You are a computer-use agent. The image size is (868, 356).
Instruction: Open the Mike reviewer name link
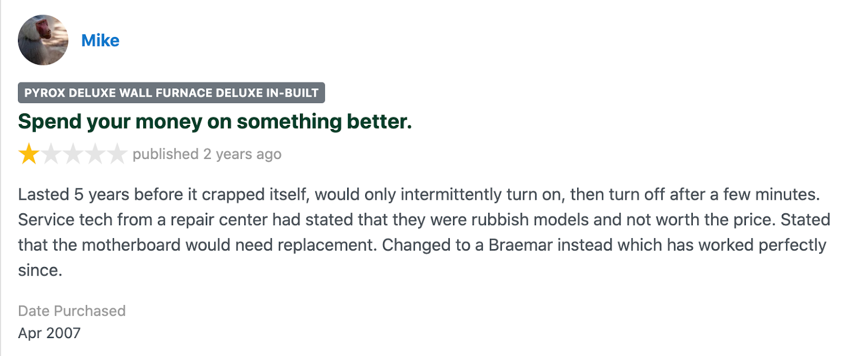pyautogui.click(x=100, y=41)
